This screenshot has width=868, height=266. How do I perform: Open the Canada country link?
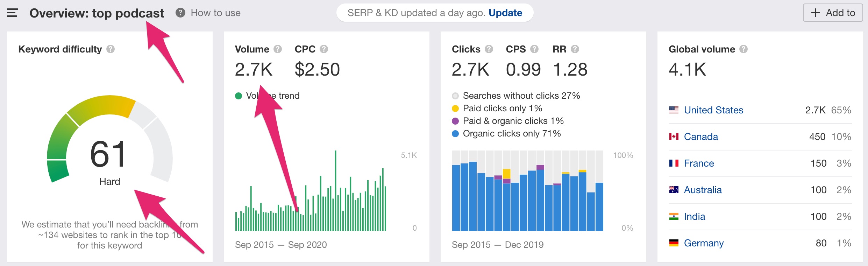click(701, 136)
